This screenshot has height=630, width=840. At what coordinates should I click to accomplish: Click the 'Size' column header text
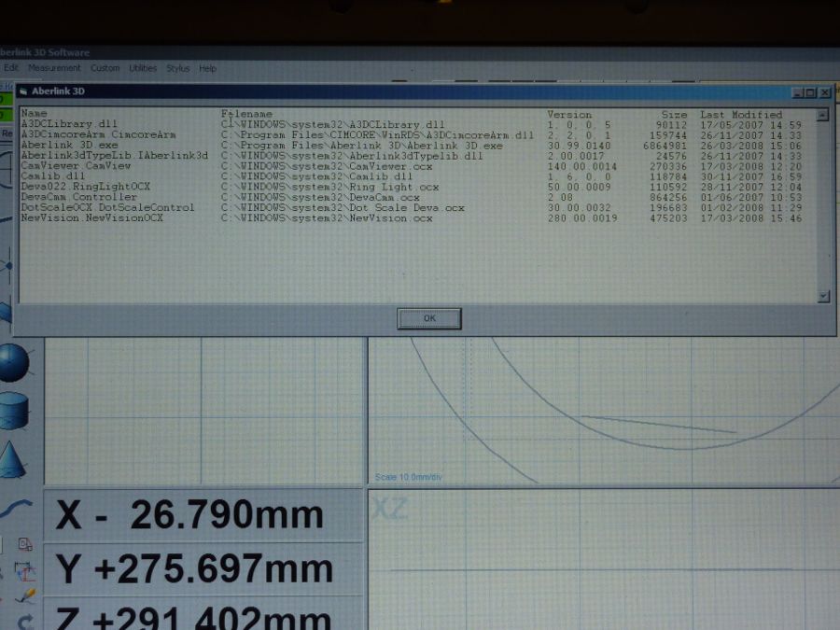click(674, 115)
